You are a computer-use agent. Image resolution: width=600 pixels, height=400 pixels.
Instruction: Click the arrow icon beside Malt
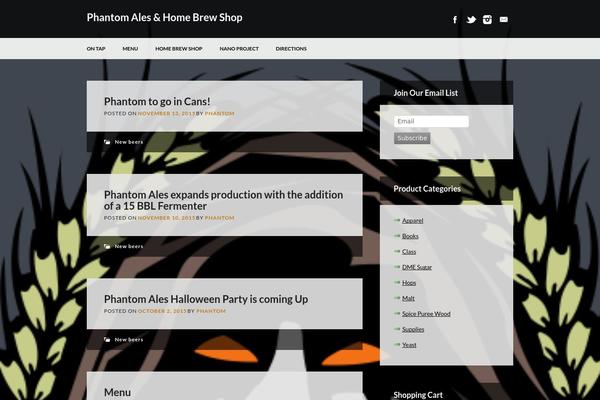(397, 298)
